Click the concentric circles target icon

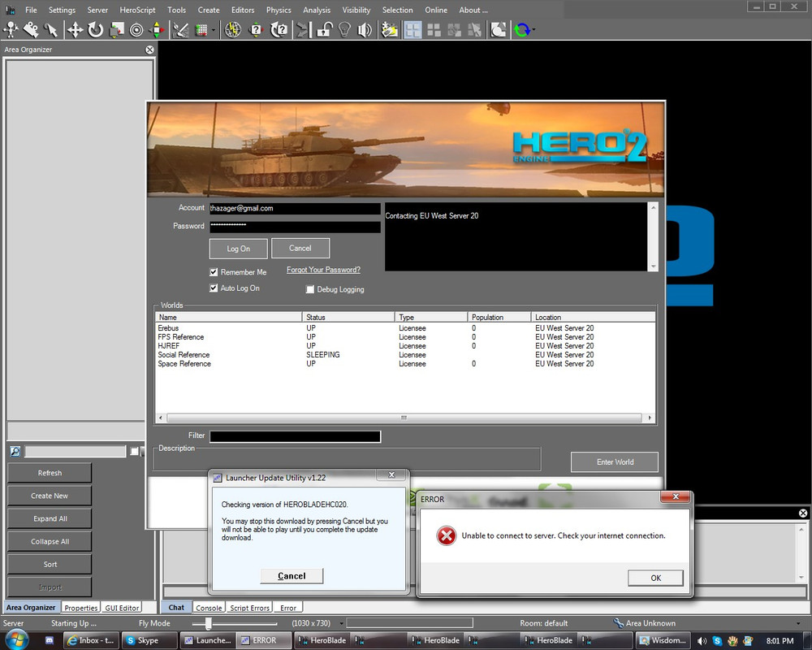pyautogui.click(x=136, y=30)
